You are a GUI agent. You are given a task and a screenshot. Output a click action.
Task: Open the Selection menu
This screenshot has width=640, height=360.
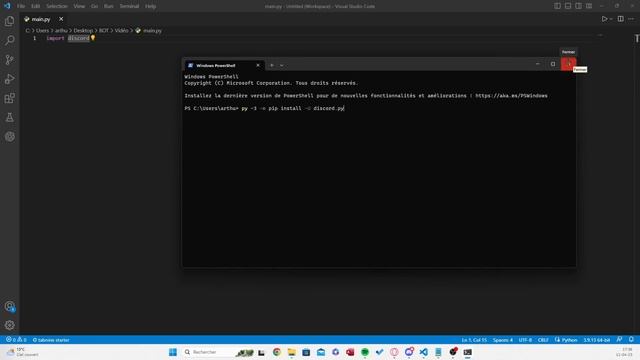pyautogui.click(x=57, y=6)
